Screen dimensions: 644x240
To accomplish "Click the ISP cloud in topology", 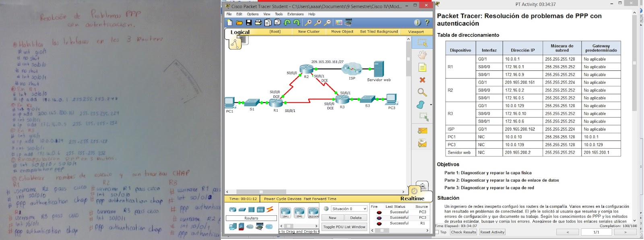I will click(x=352, y=69).
